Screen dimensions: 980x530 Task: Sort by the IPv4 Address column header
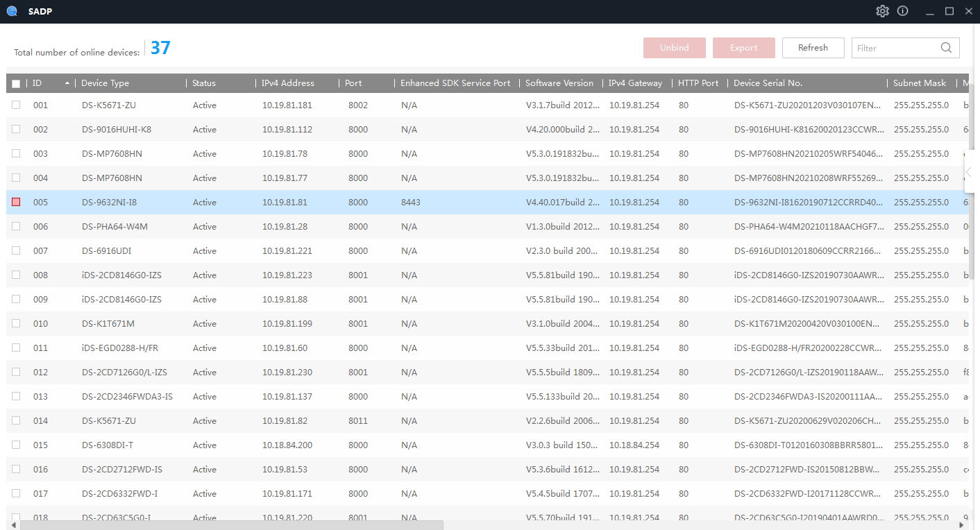pos(287,83)
